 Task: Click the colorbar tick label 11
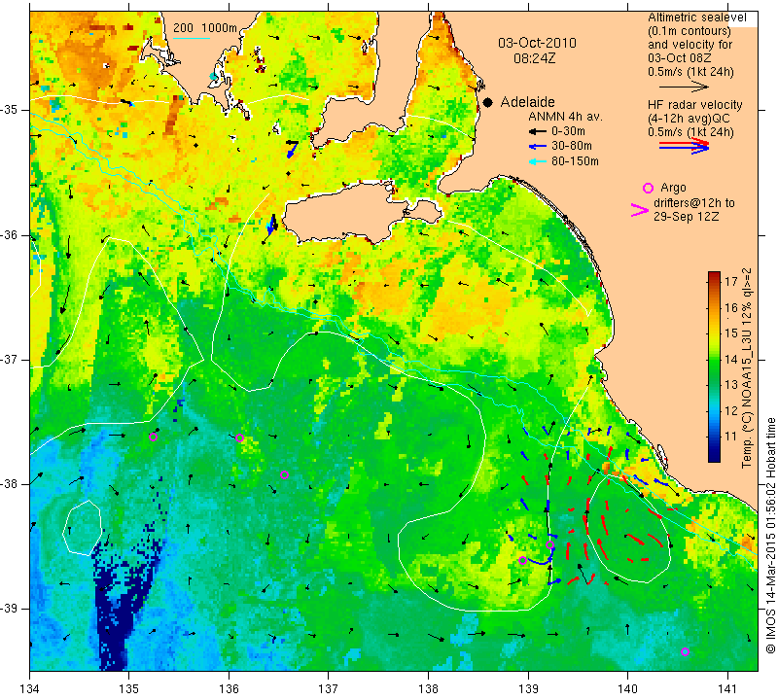pyautogui.click(x=731, y=437)
